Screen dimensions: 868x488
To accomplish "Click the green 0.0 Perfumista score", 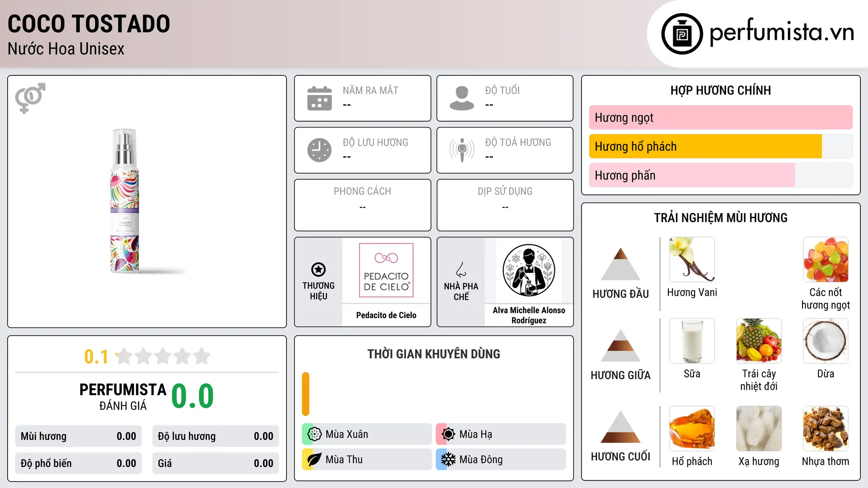I will click(192, 396).
